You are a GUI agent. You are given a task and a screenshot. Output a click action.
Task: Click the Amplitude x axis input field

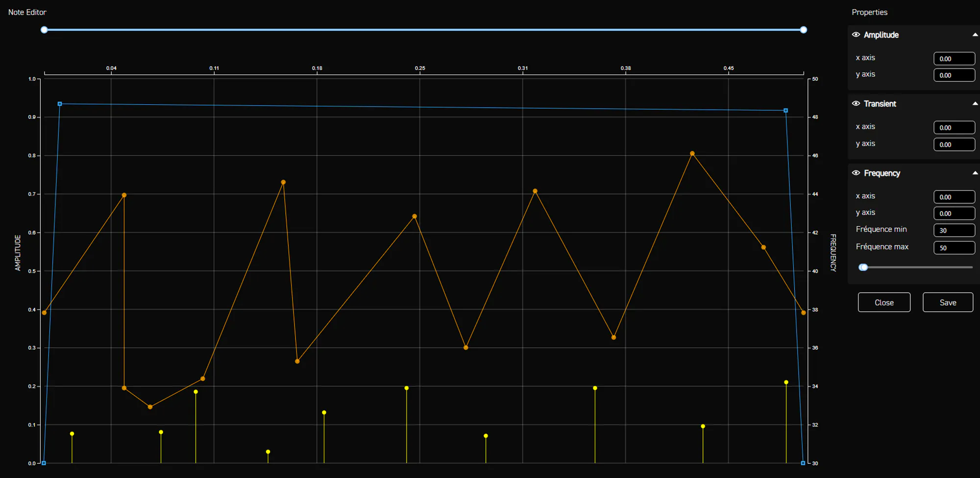pos(954,58)
